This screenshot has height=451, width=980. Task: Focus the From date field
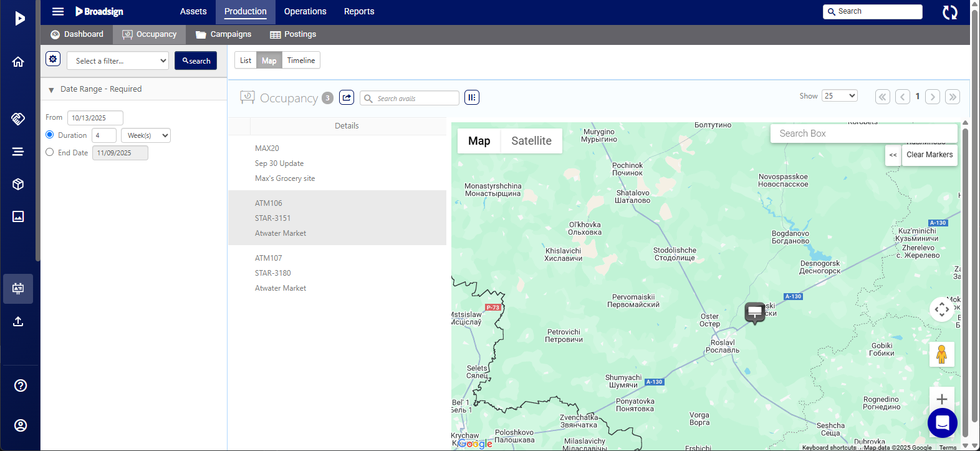pyautogui.click(x=95, y=117)
